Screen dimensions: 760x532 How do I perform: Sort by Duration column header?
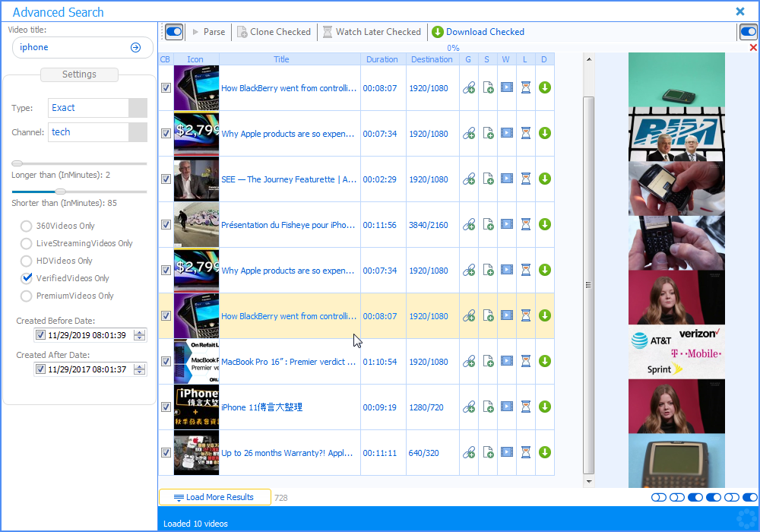(383, 59)
